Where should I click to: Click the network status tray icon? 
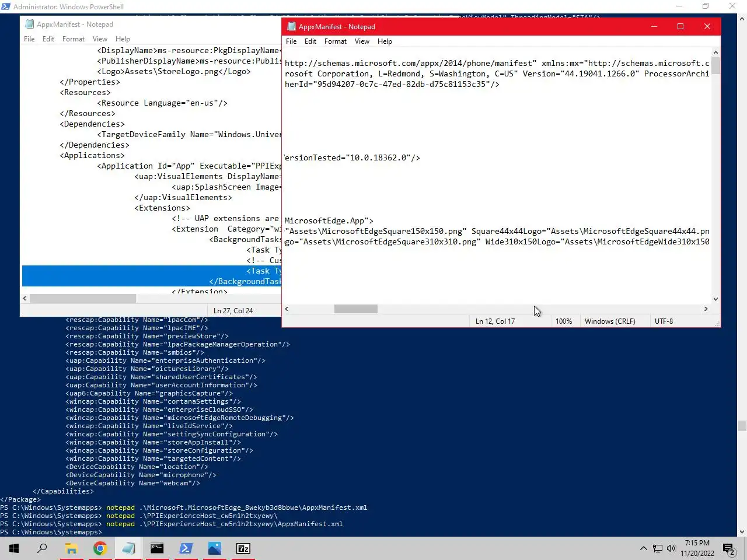click(x=658, y=548)
